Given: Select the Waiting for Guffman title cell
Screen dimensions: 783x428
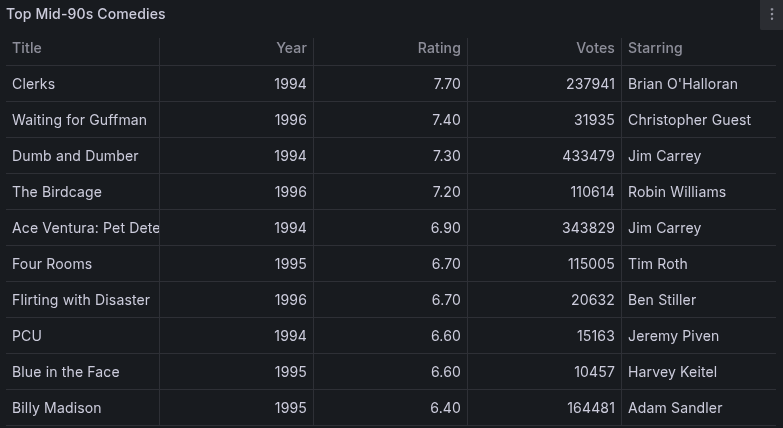Looking at the screenshot, I should click(x=82, y=120).
